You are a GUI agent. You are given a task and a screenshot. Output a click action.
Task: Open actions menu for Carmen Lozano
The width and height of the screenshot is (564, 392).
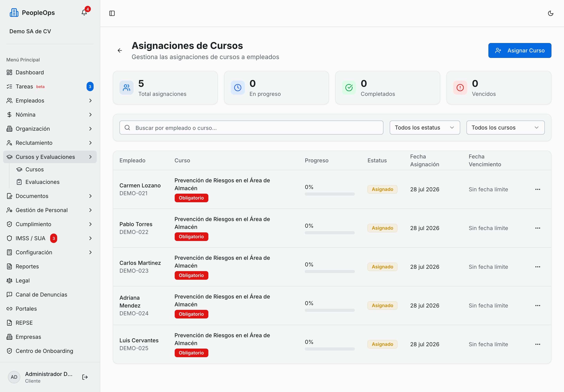click(x=538, y=189)
